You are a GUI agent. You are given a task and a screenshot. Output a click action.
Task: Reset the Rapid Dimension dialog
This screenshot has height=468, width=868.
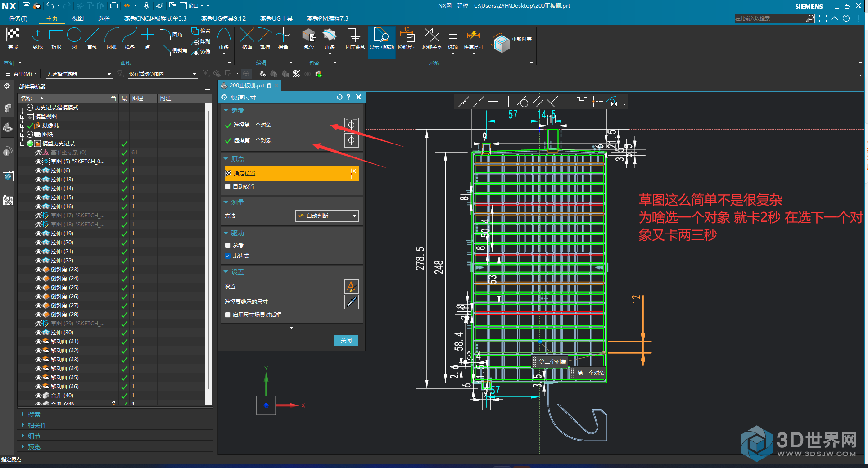coord(339,97)
